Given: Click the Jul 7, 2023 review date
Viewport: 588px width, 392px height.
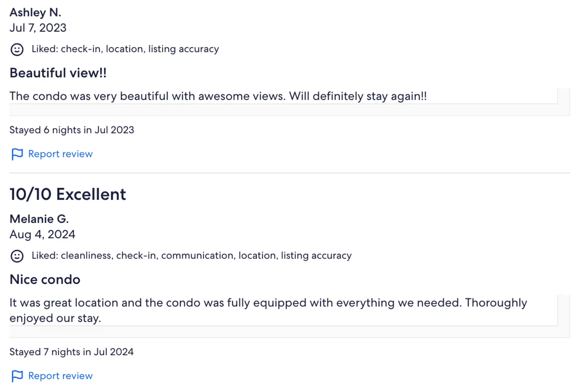Looking at the screenshot, I should click(x=38, y=28).
